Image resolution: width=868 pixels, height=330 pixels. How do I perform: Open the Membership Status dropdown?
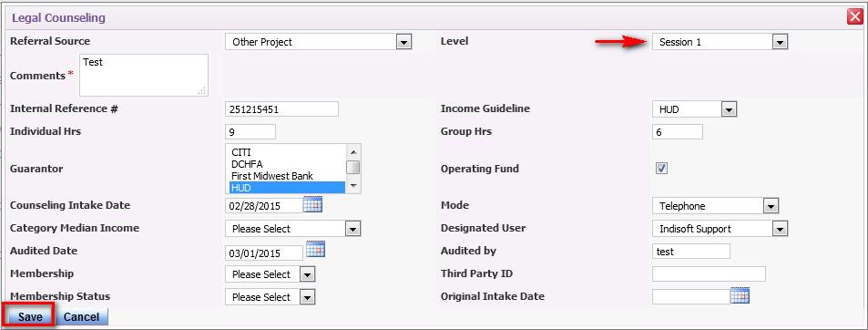pos(271,297)
